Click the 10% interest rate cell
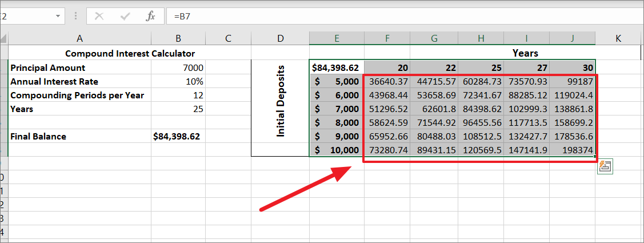Image resolution: width=644 pixels, height=243 pixels. [x=178, y=81]
